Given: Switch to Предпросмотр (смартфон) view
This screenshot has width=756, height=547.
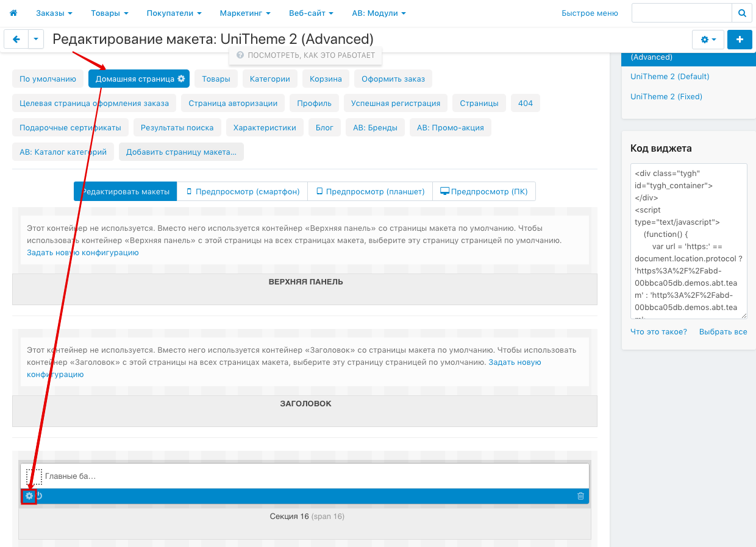Looking at the screenshot, I should click(x=242, y=191).
